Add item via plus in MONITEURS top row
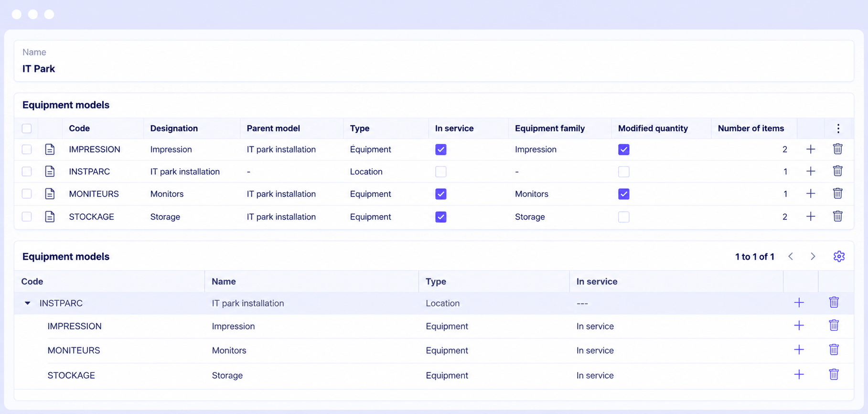The image size is (868, 414). 811,194
